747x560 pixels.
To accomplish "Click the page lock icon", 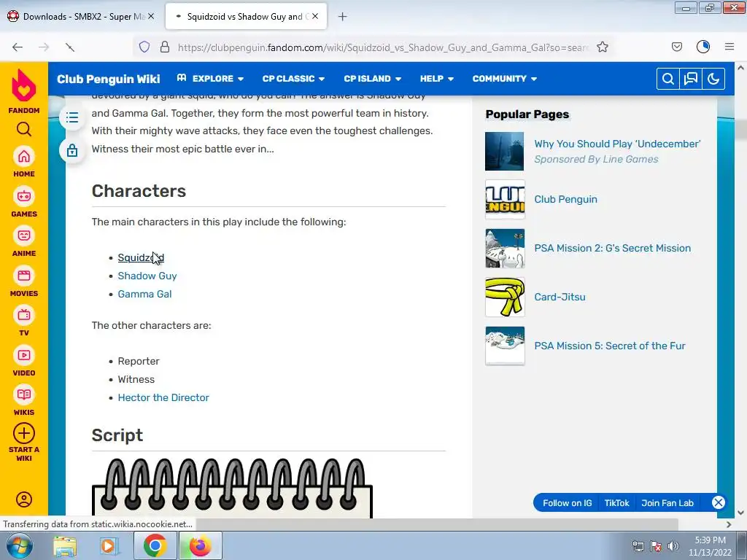I will pyautogui.click(x=72, y=150).
